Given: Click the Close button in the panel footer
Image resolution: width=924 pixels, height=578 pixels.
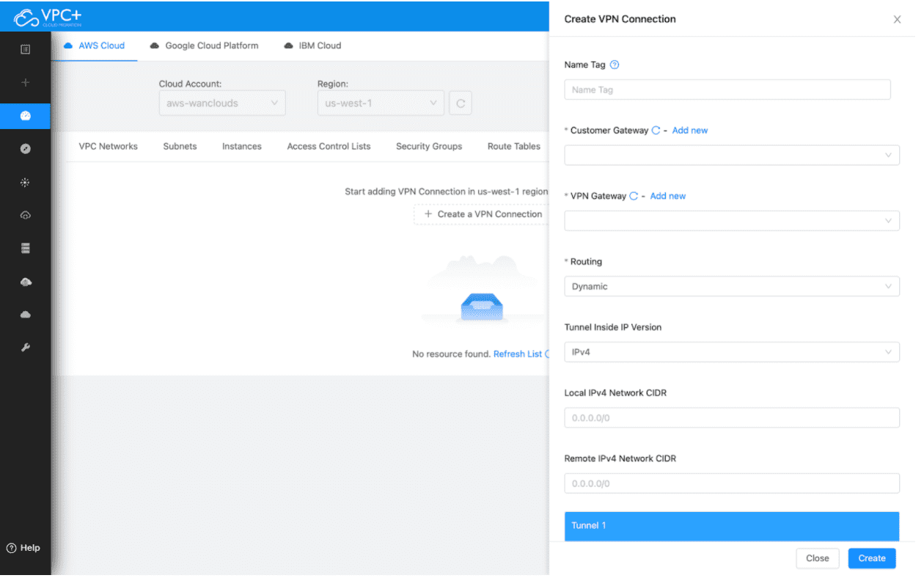Looking at the screenshot, I should pos(818,558).
